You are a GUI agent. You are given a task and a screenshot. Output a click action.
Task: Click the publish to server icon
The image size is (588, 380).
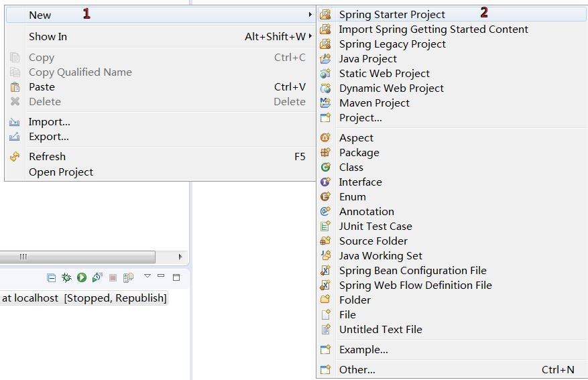(x=128, y=277)
